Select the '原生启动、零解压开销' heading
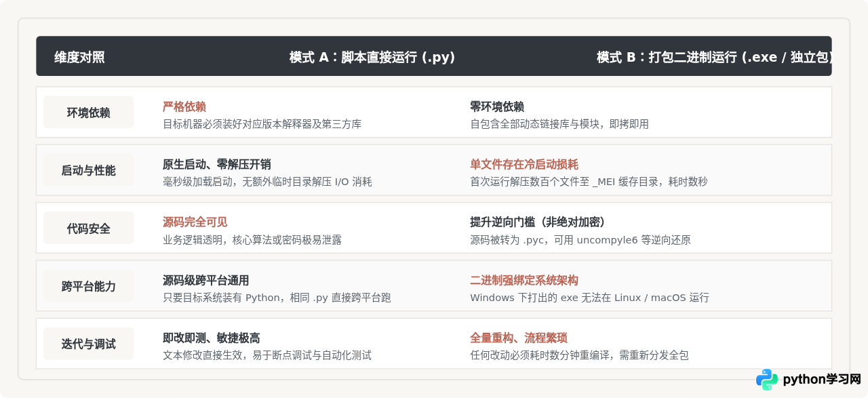Viewport: 868px width, 398px height. (x=217, y=164)
